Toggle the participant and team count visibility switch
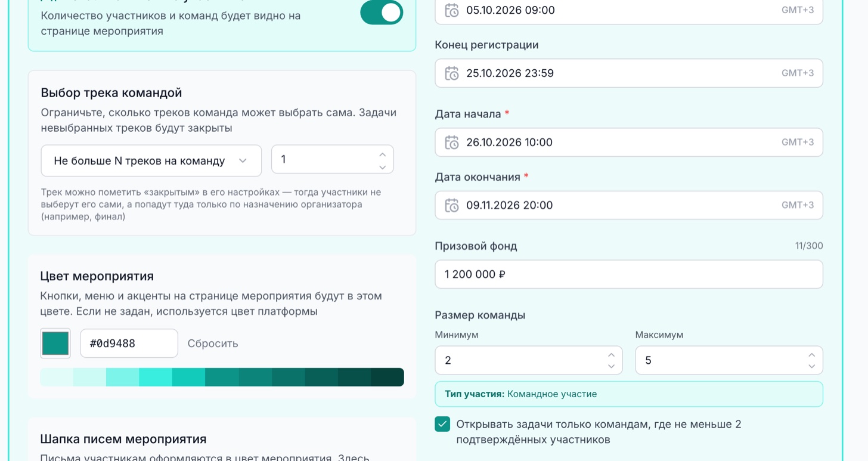868x461 pixels. (382, 12)
